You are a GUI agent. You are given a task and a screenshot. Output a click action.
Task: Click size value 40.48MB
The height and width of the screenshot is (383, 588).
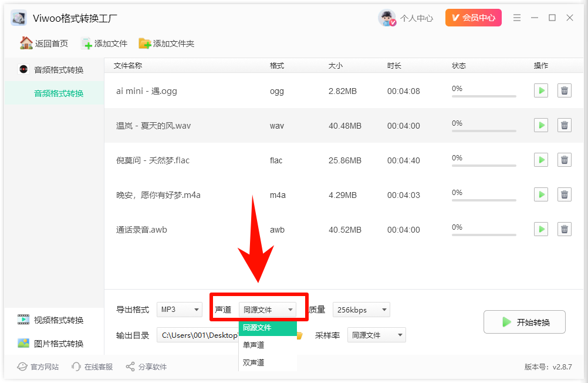[345, 126]
